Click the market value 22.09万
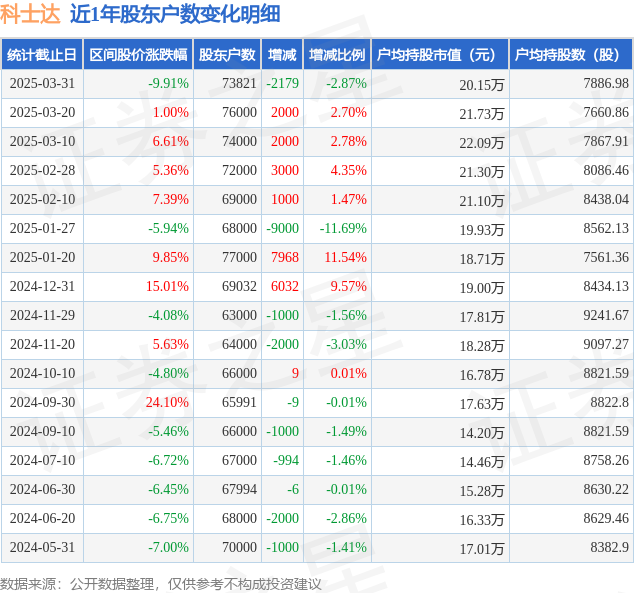This screenshot has height=593, width=634. click(x=482, y=143)
